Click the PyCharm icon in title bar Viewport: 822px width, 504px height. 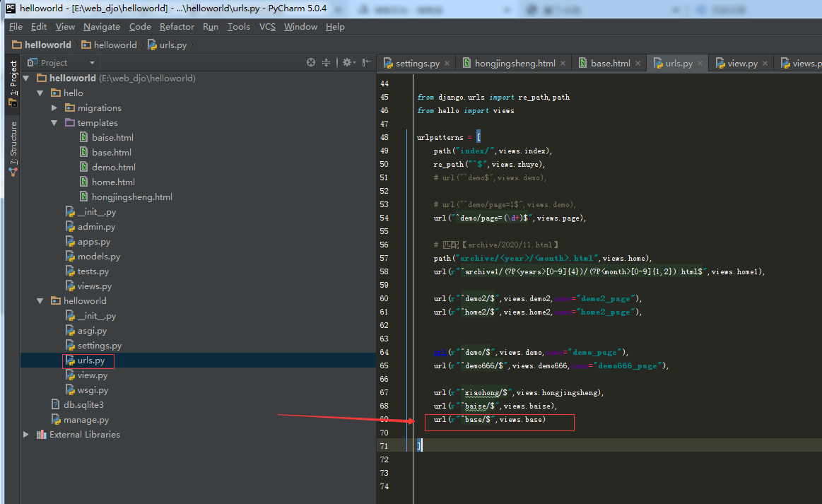10,8
